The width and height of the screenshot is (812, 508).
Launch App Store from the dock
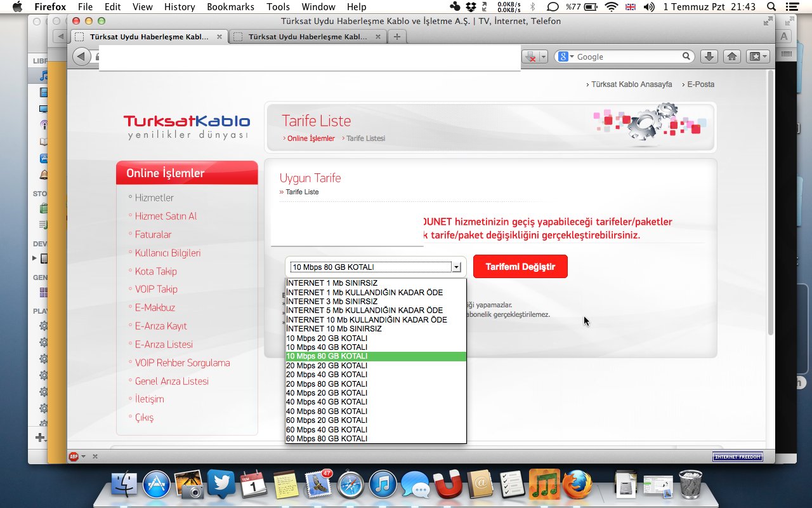point(156,485)
